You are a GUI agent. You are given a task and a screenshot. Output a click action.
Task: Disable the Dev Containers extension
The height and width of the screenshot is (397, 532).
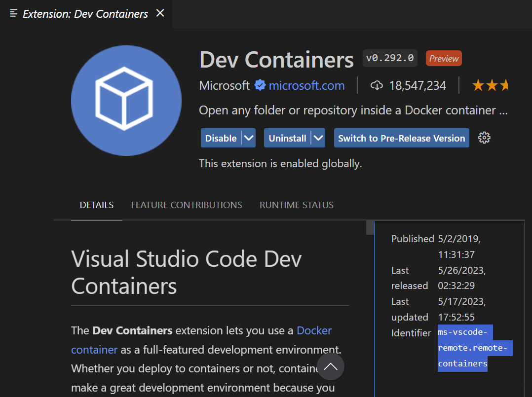[221, 138]
